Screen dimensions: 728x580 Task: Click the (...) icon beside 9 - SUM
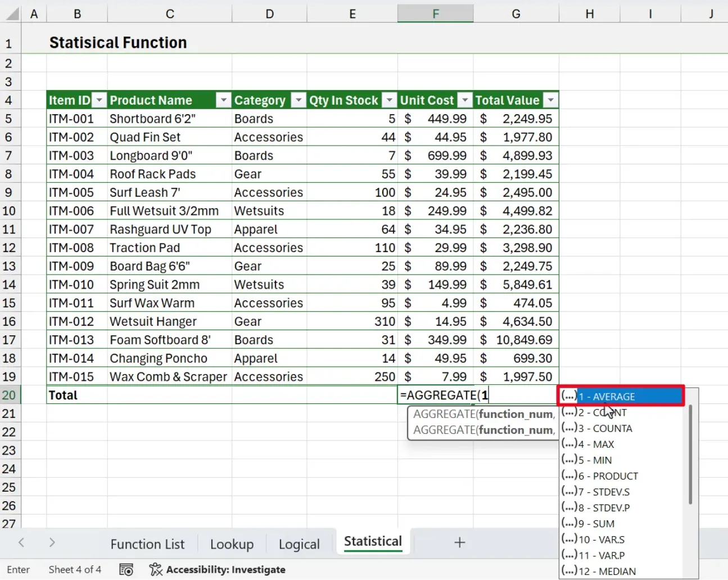(569, 523)
